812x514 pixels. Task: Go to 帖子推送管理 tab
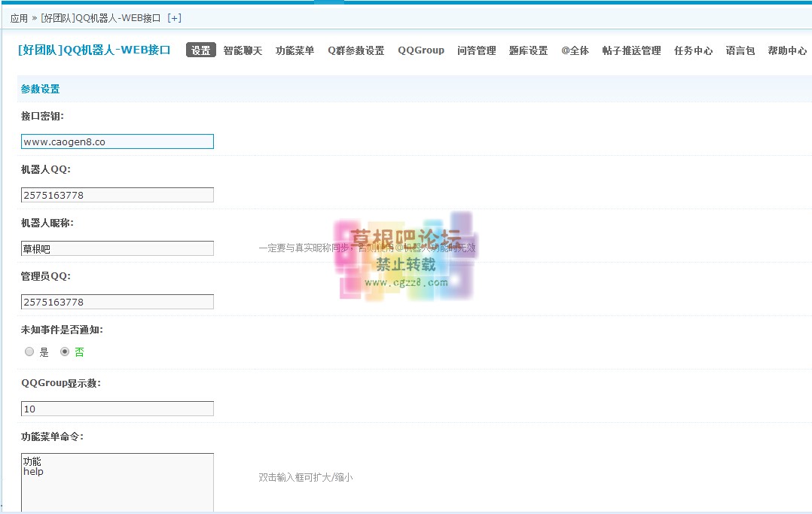point(631,51)
